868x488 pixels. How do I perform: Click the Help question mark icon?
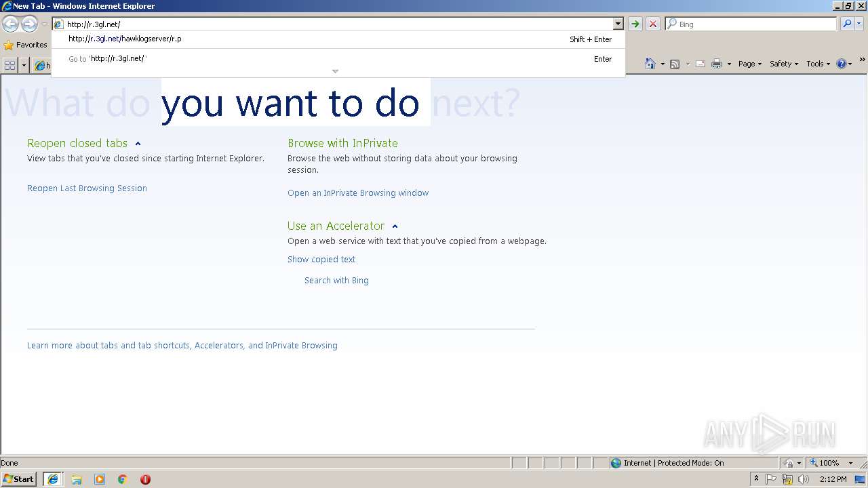842,64
